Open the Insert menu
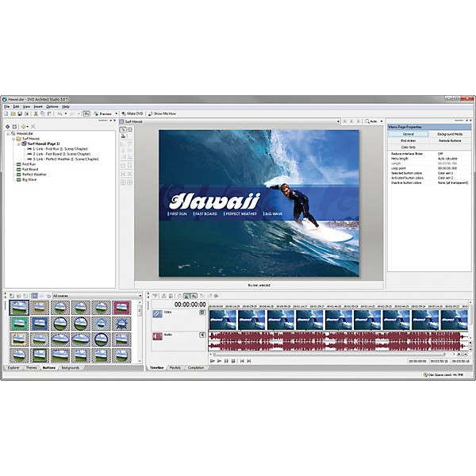The width and height of the screenshot is (476, 476). [38, 106]
